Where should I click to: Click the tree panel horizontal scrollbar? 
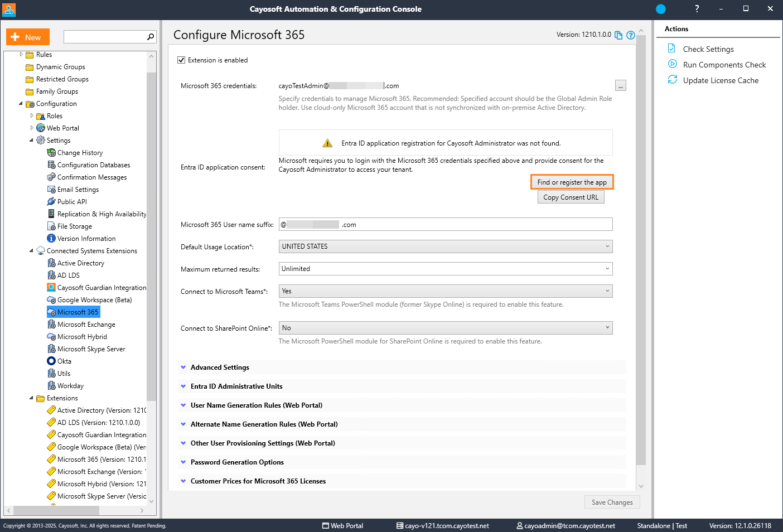coord(56,510)
